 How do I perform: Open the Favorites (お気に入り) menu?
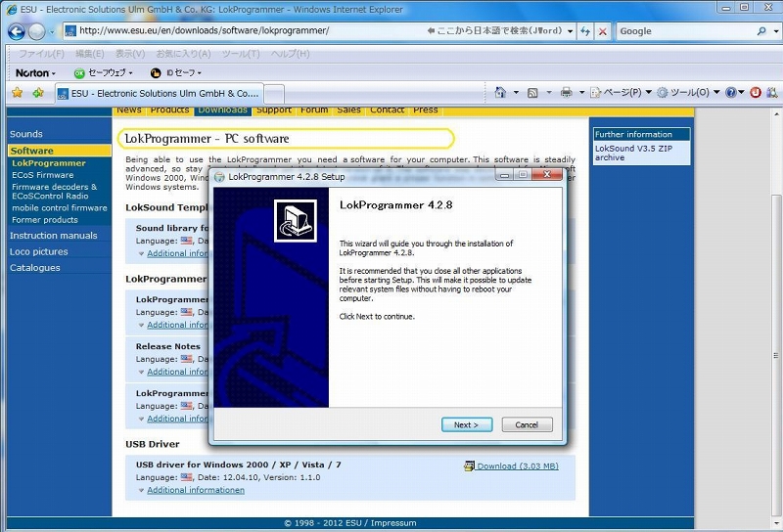183,54
